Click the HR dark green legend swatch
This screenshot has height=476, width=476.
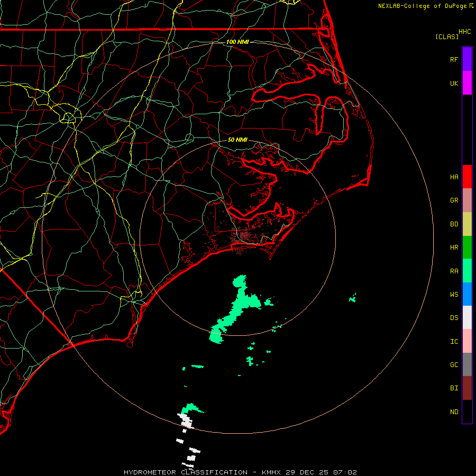(x=467, y=248)
